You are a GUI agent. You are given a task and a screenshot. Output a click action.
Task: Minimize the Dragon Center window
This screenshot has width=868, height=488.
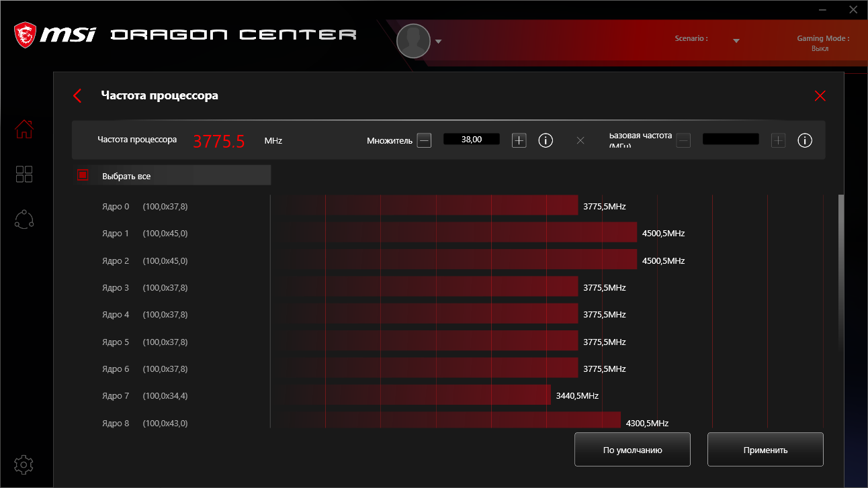[823, 9]
